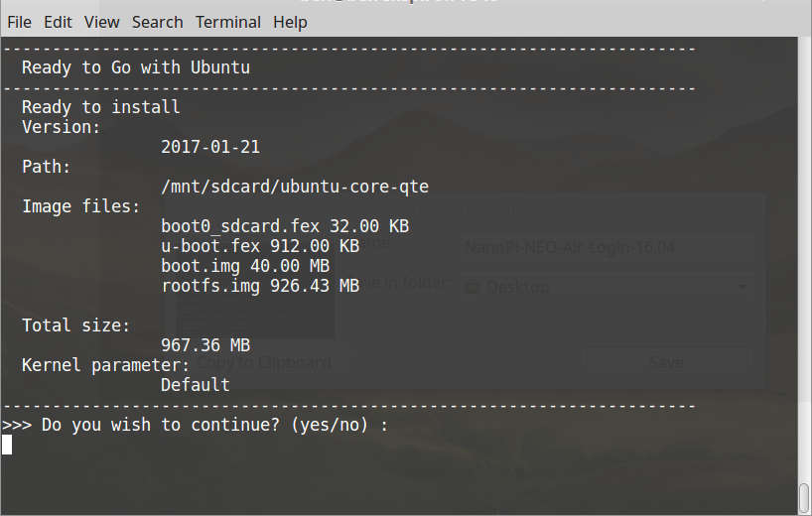Click the 'Ready to install' line
812x516 pixels.
pyautogui.click(x=100, y=107)
